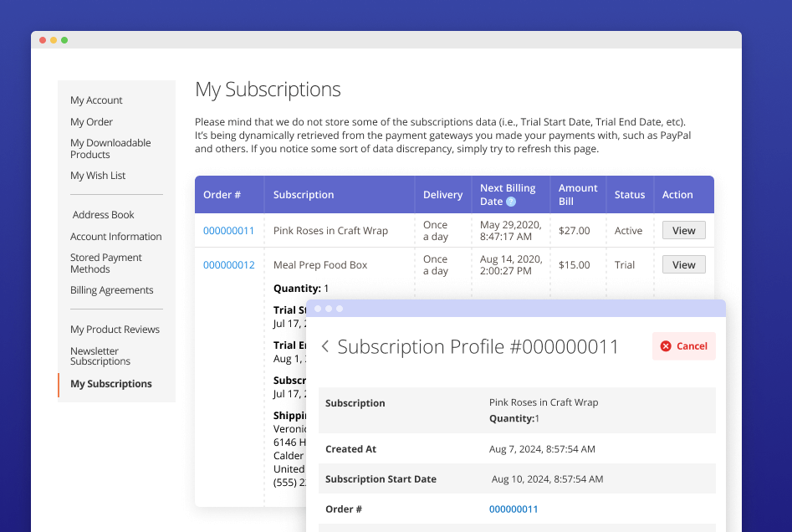This screenshot has width=792, height=532.
Task: Click the Next Billing Date help icon
Action: (x=511, y=202)
